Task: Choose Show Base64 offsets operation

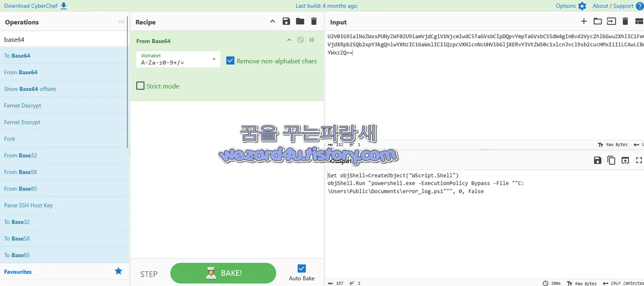Action: coord(64,89)
